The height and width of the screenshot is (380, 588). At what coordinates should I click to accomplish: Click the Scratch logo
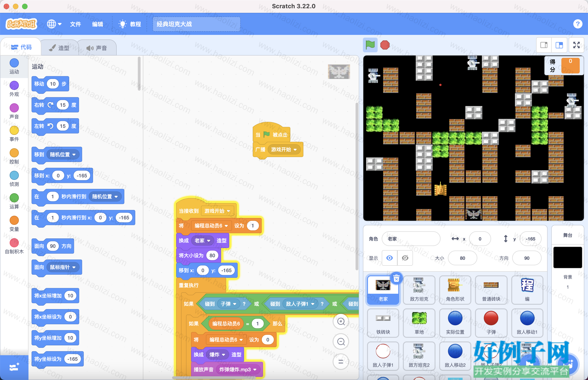[x=21, y=24]
